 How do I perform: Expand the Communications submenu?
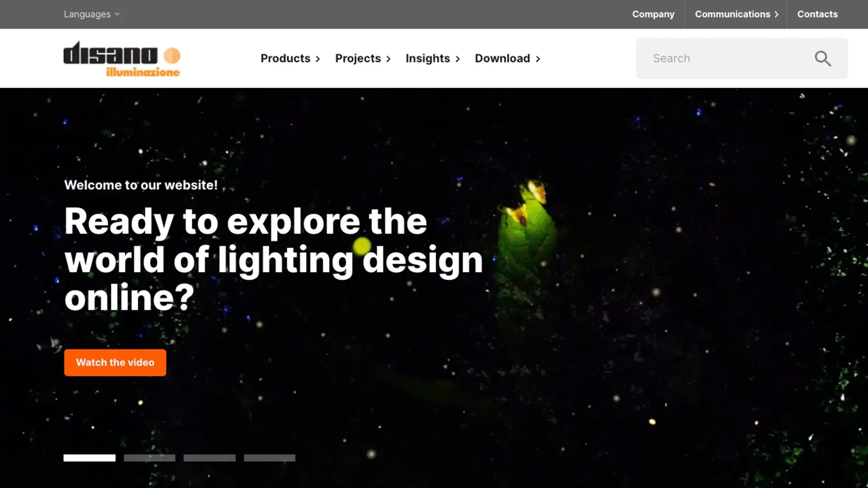click(736, 14)
